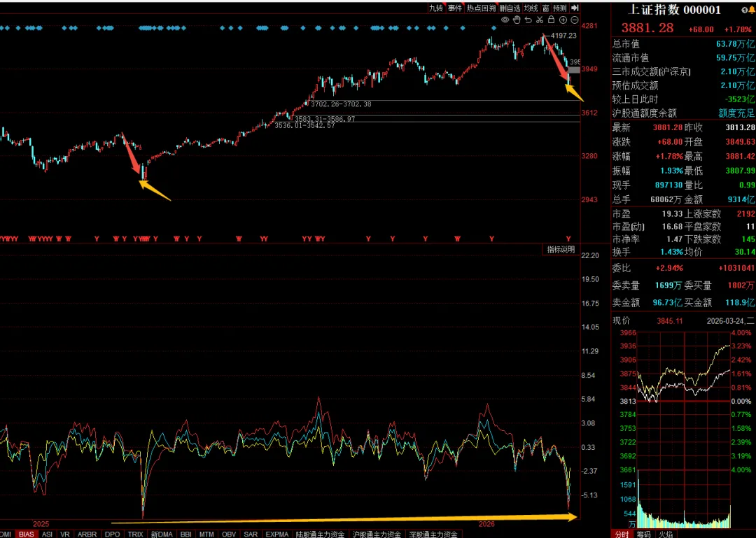Image resolution: width=756 pixels, height=538 pixels.
Task: Zoom in with the plus icon
Action: (563, 20)
